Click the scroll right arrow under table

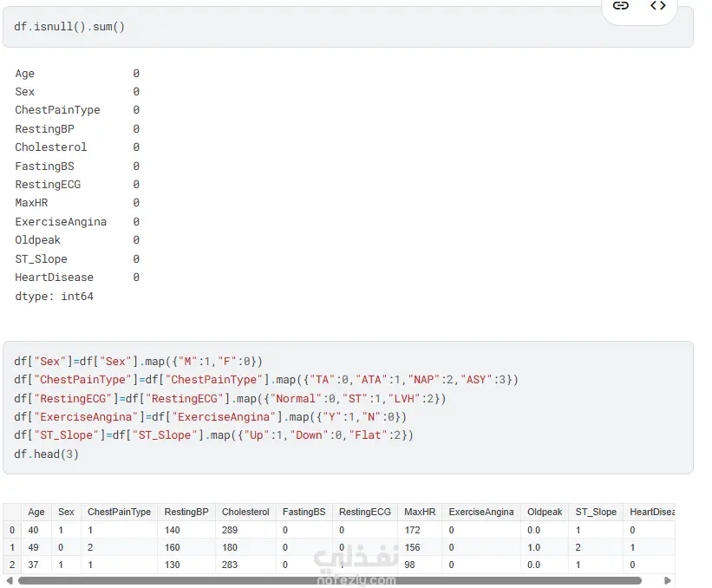pos(667,580)
